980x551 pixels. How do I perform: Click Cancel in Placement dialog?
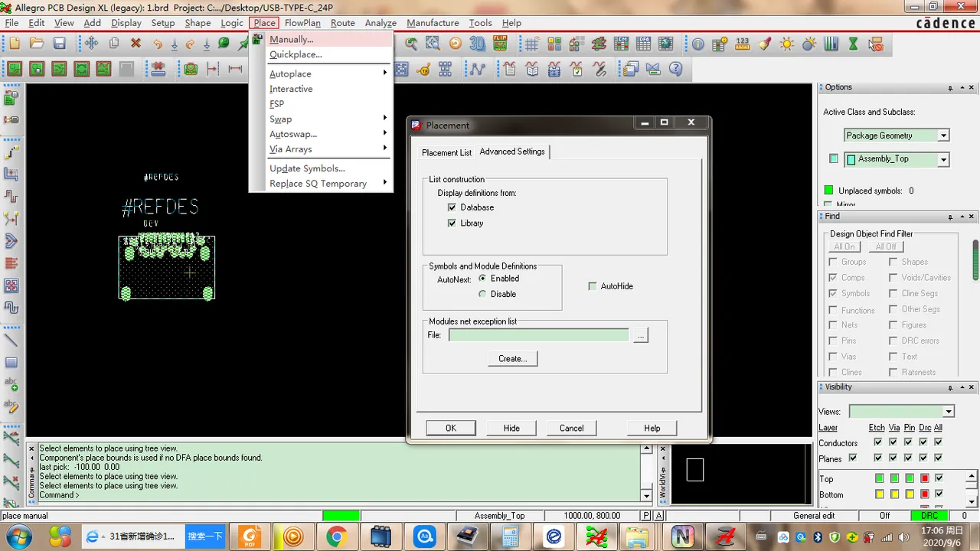pos(571,428)
